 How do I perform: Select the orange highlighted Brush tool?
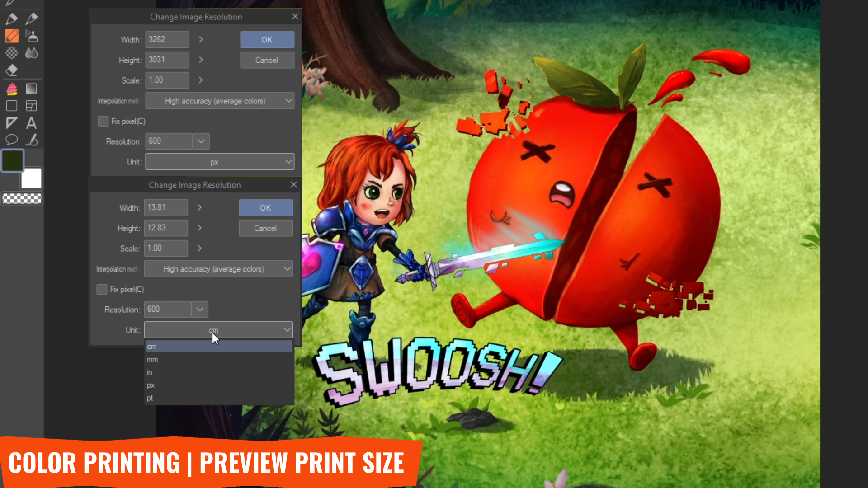(x=12, y=36)
